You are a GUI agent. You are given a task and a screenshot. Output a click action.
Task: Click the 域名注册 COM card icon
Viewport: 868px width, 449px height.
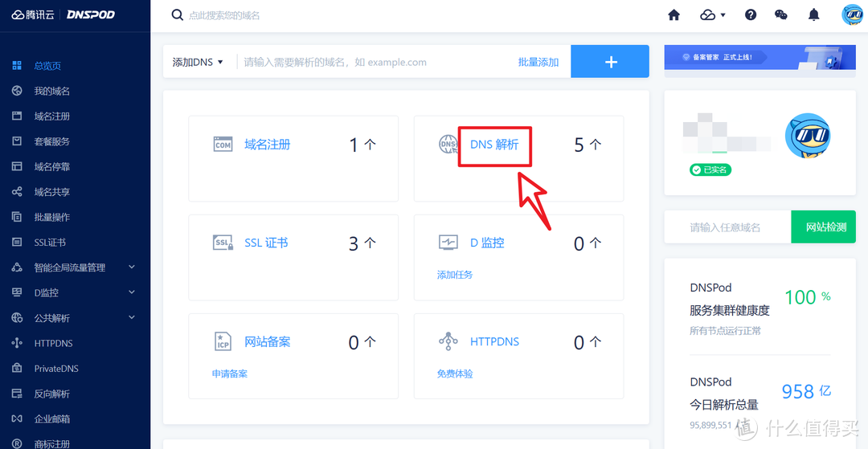pyautogui.click(x=223, y=145)
